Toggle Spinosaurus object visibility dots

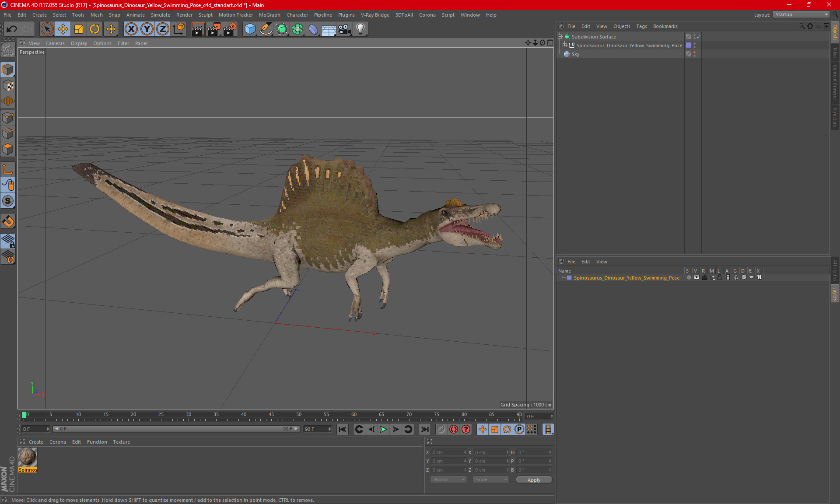click(x=694, y=45)
